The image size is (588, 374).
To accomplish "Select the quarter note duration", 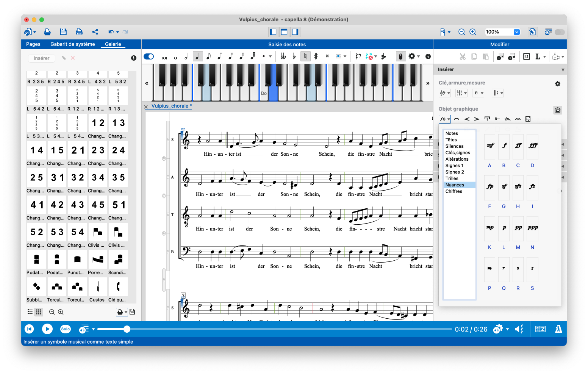I will pyautogui.click(x=197, y=56).
